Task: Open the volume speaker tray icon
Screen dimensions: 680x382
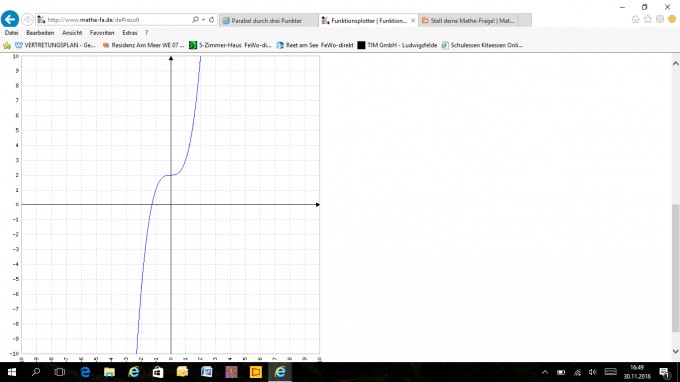Action: [x=593, y=372]
